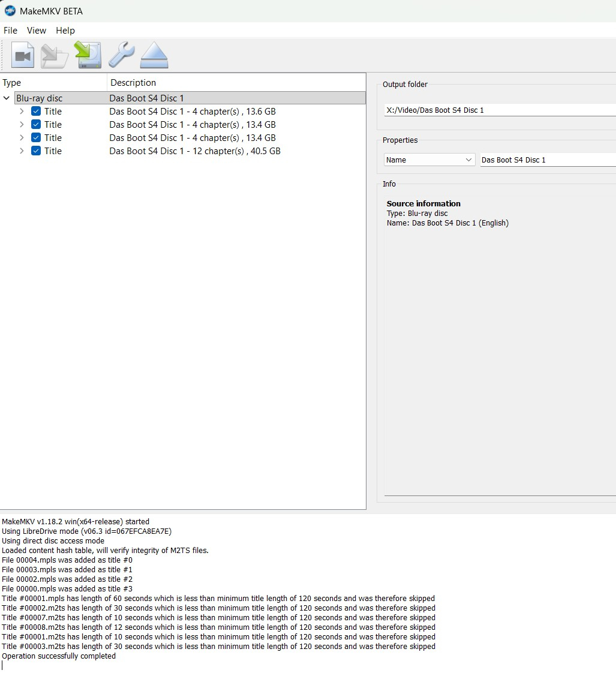
Task: Open the File menu
Action: coord(11,30)
